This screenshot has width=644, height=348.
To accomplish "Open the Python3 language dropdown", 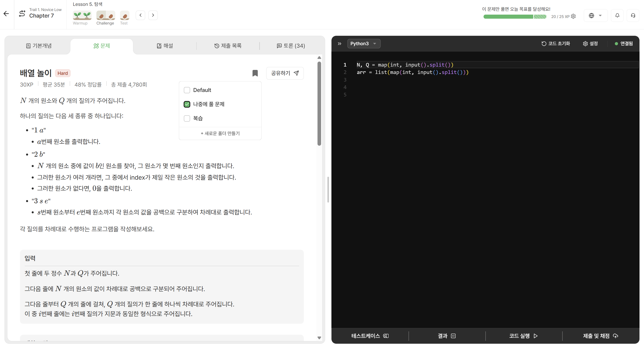I will click(x=364, y=44).
